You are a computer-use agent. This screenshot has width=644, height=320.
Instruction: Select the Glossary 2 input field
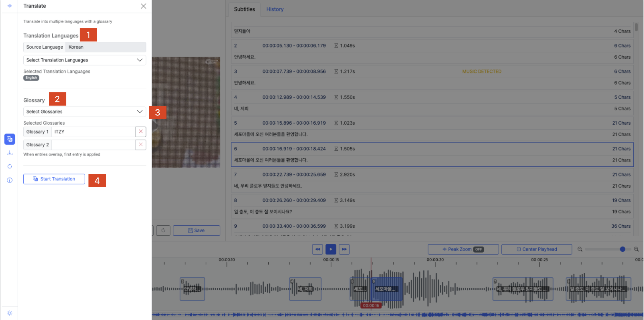(93, 145)
